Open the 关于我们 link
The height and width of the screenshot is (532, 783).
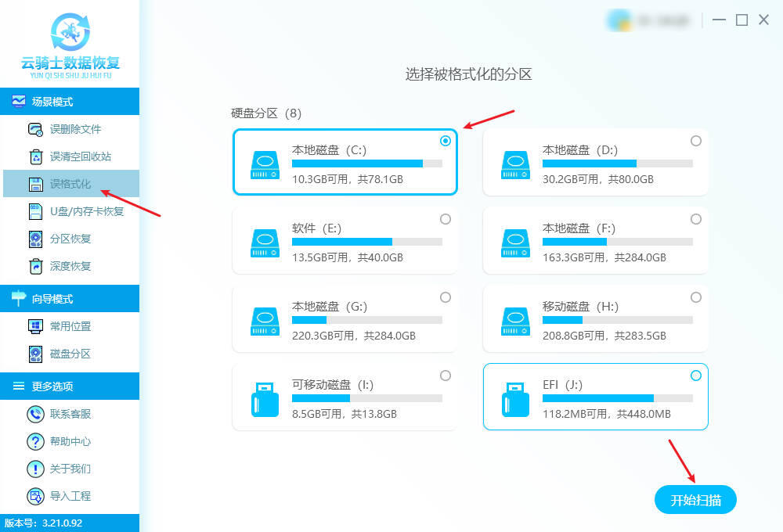click(70, 469)
